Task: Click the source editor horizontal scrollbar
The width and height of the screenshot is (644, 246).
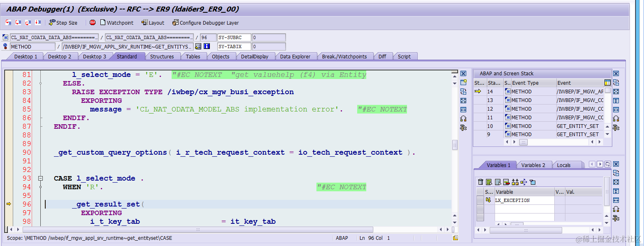Action: click(198, 230)
